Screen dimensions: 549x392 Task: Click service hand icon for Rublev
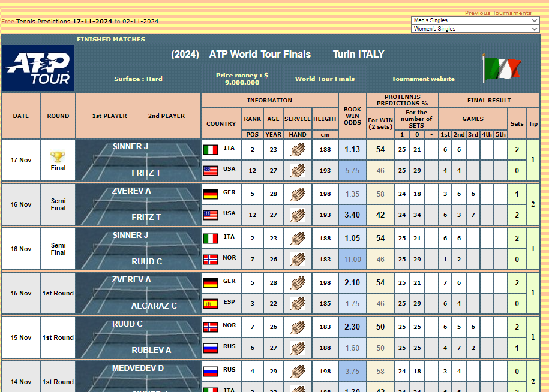click(x=297, y=348)
